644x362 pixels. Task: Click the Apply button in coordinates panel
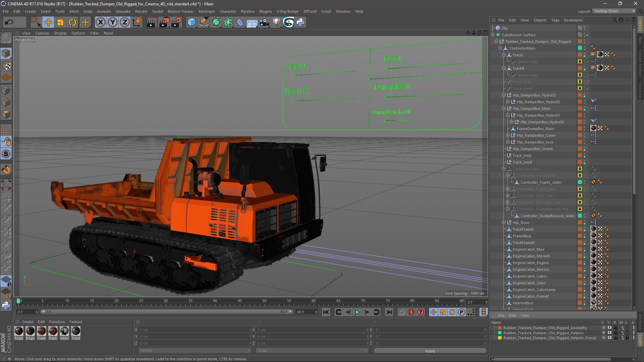pyautogui.click(x=430, y=351)
